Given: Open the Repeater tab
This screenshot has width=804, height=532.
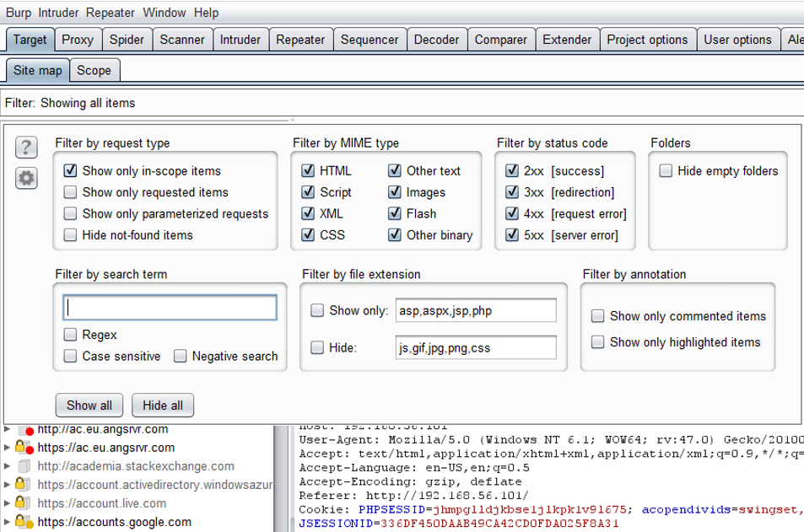Looking at the screenshot, I should 300,40.
